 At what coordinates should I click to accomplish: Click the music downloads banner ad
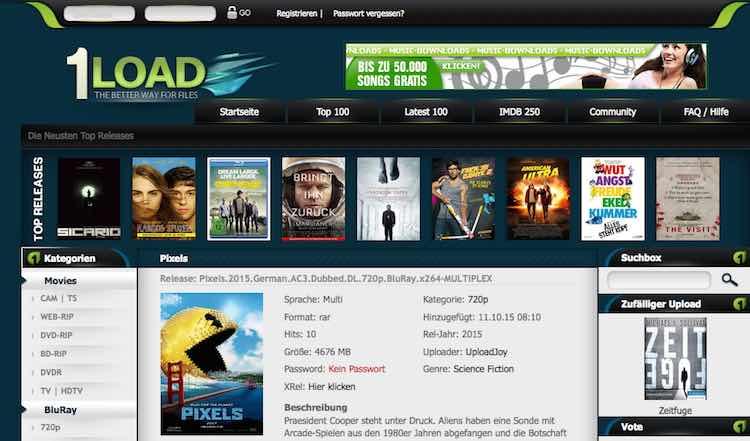[526, 66]
